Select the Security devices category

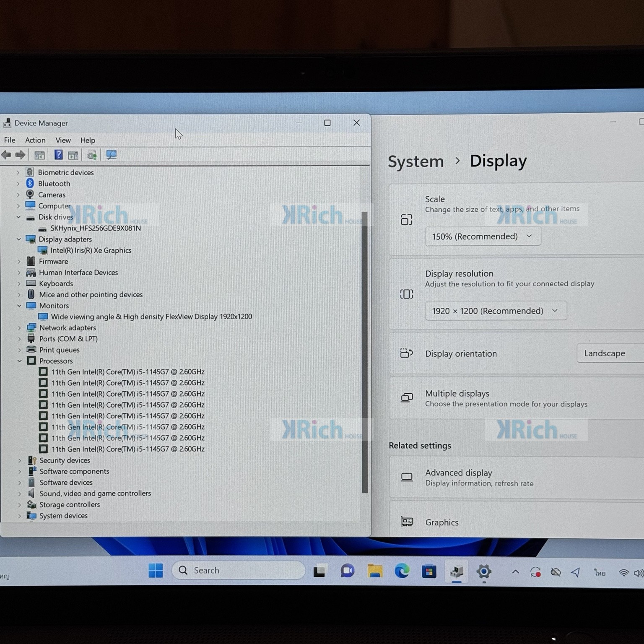(x=65, y=460)
